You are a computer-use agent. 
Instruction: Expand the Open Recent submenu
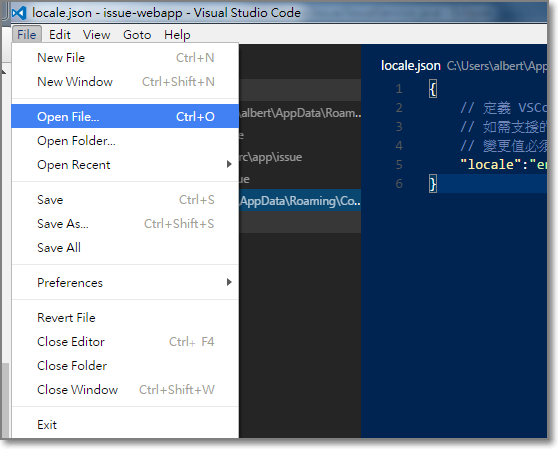coord(125,164)
